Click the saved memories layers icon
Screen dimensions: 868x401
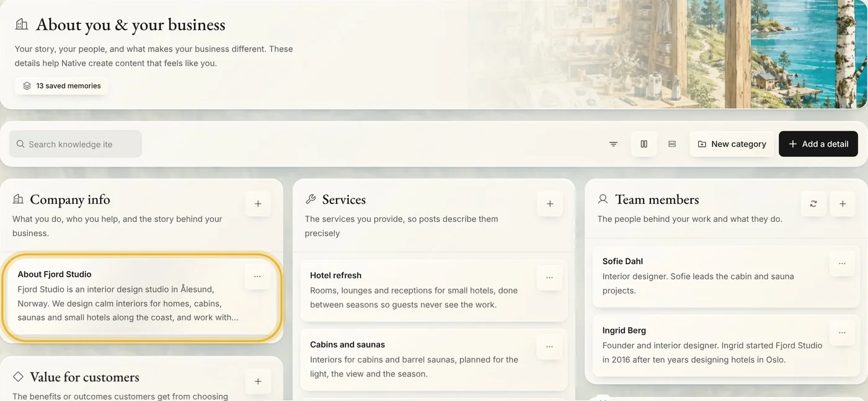tap(27, 86)
